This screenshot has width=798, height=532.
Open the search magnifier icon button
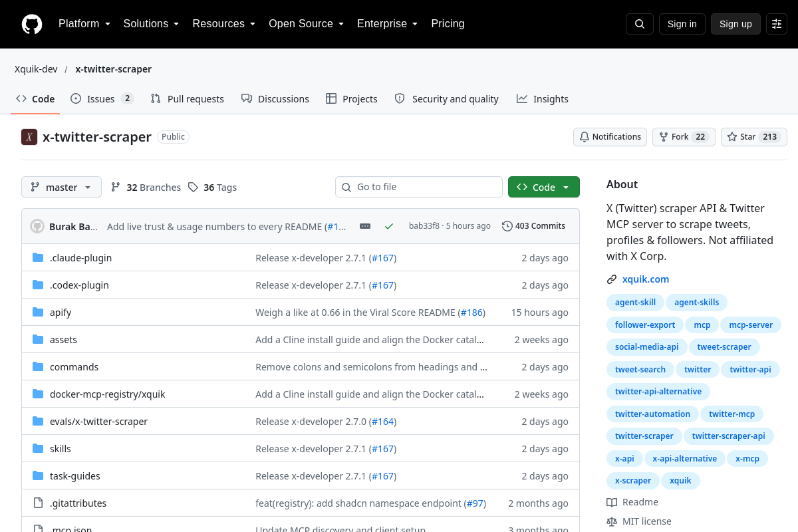pyautogui.click(x=640, y=24)
